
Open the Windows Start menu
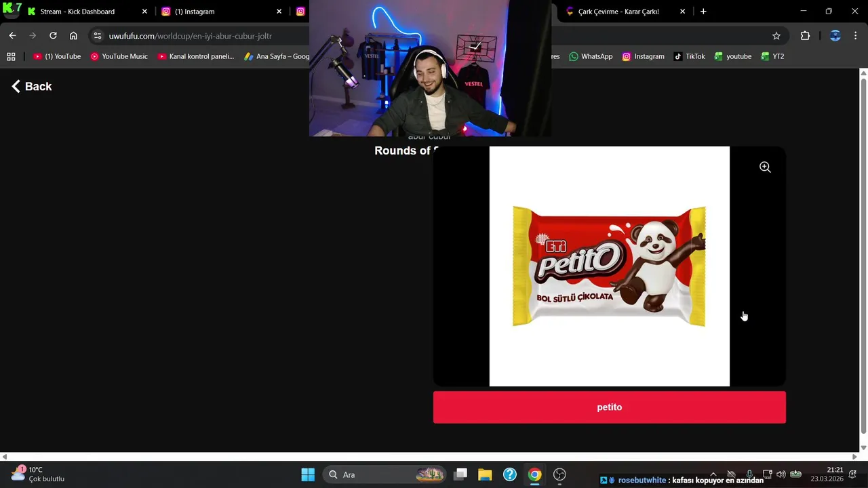click(x=308, y=474)
